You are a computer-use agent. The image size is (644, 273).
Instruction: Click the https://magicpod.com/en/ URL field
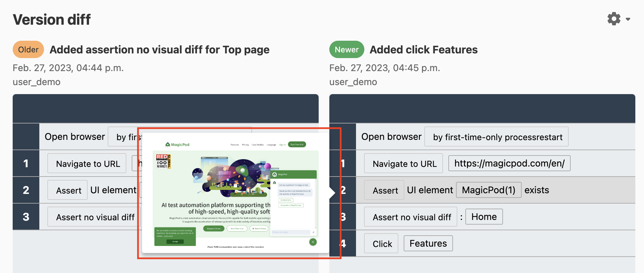point(509,163)
